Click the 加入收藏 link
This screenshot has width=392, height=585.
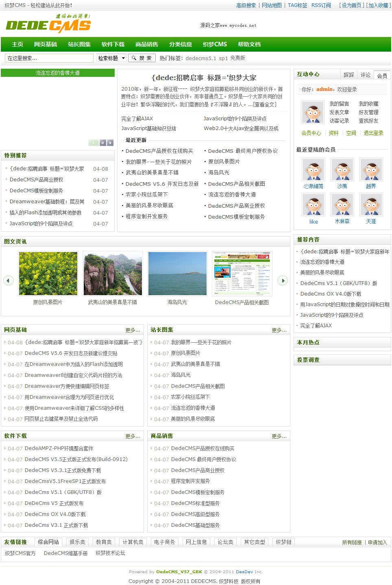379,5
